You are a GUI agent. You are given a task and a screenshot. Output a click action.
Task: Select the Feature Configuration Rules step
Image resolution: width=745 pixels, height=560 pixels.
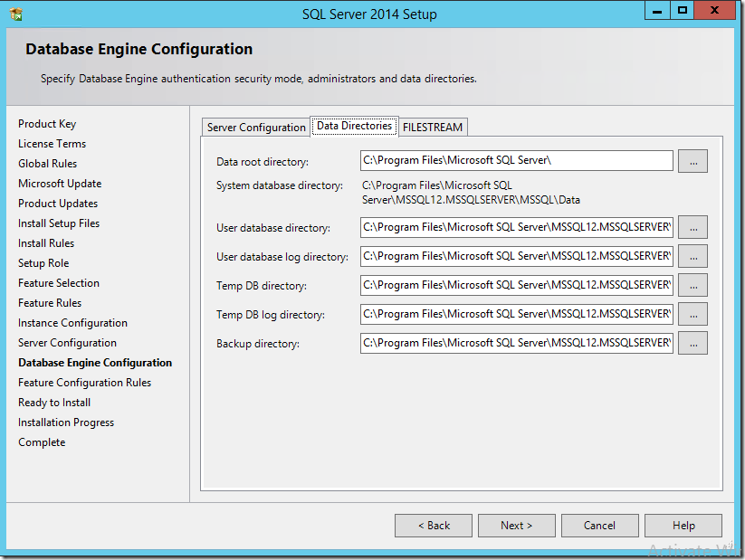tap(84, 384)
